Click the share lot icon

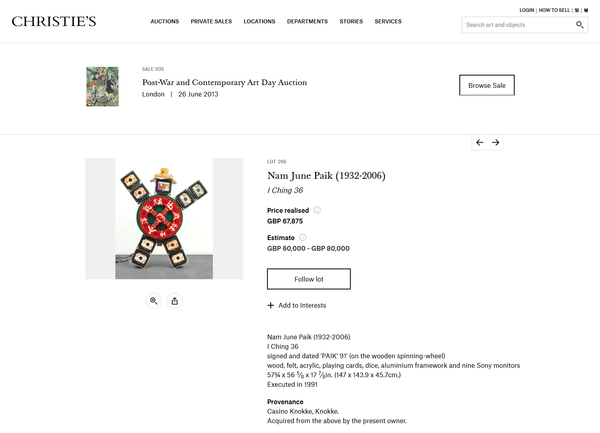pos(175,300)
